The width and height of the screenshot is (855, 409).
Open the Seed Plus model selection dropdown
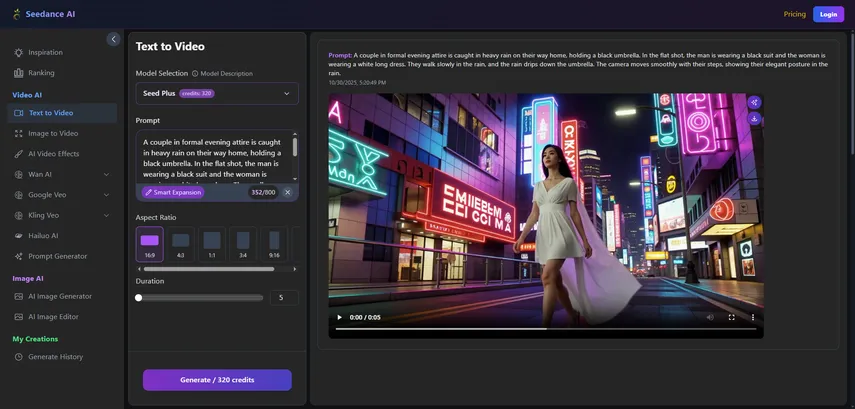[217, 94]
